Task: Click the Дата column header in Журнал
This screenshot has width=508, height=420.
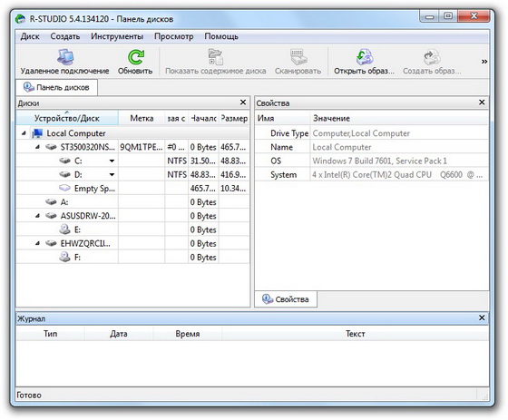Action: [x=119, y=334]
